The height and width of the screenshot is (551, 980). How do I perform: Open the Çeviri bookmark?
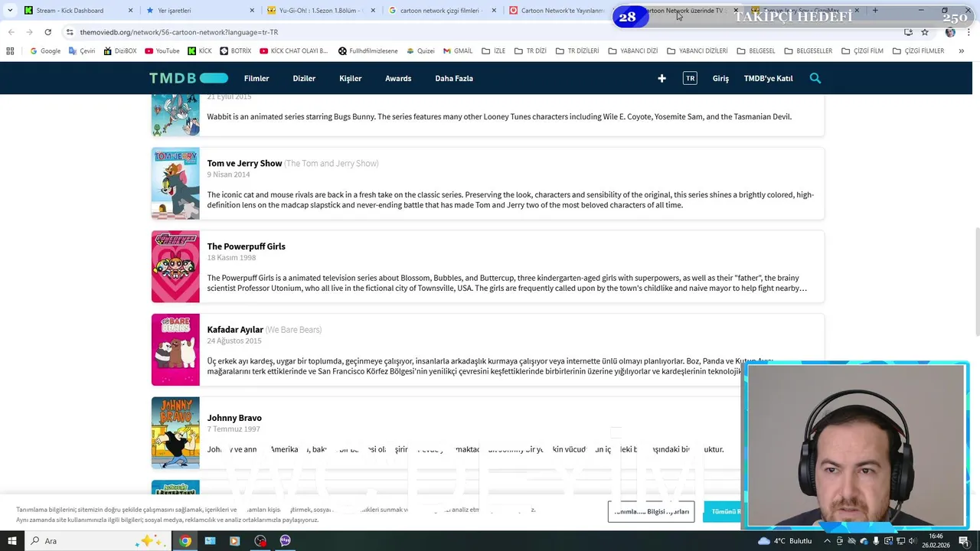coord(82,51)
